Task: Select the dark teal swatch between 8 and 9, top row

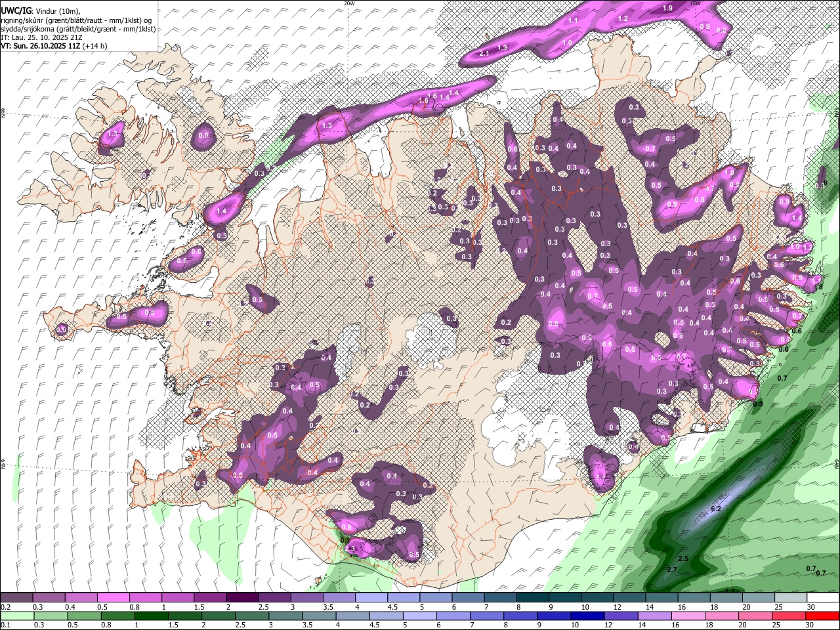Action: 532,598
